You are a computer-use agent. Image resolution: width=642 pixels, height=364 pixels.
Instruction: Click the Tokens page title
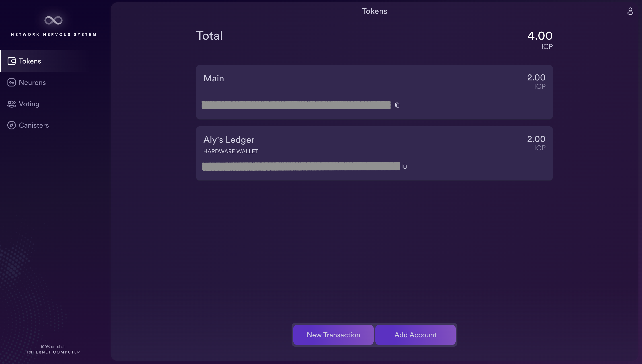click(374, 11)
